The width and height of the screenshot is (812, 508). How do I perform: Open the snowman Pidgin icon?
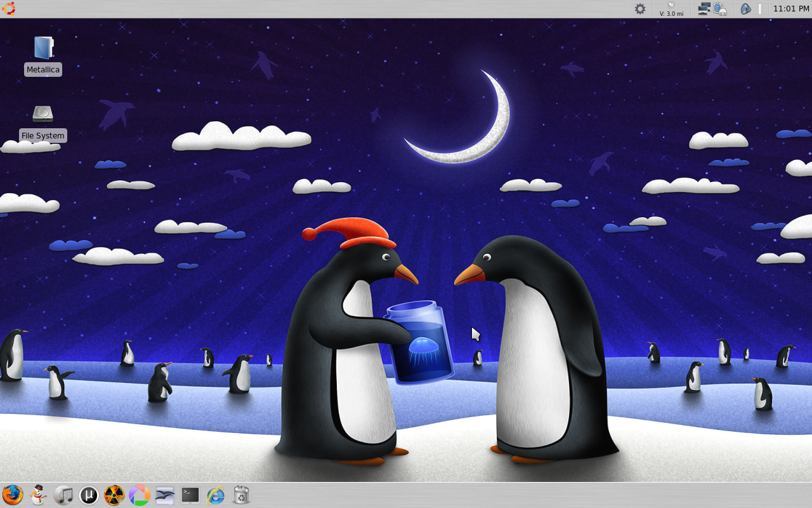click(38, 495)
